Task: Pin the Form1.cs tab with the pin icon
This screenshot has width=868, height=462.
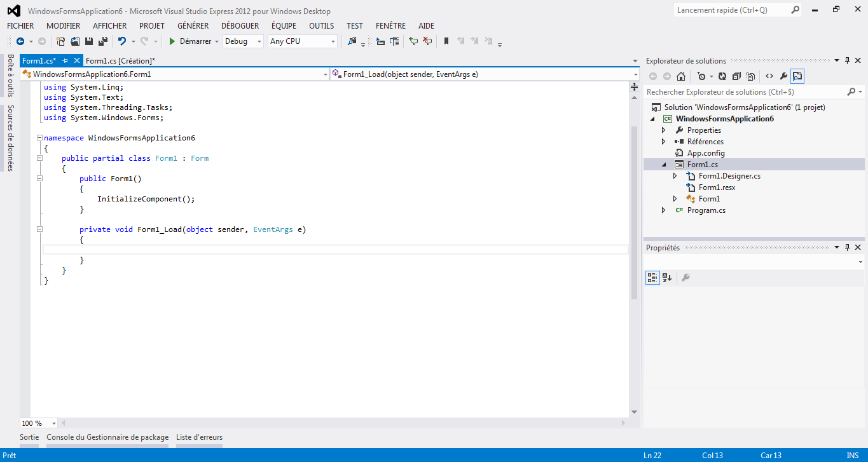Action: pyautogui.click(x=65, y=60)
